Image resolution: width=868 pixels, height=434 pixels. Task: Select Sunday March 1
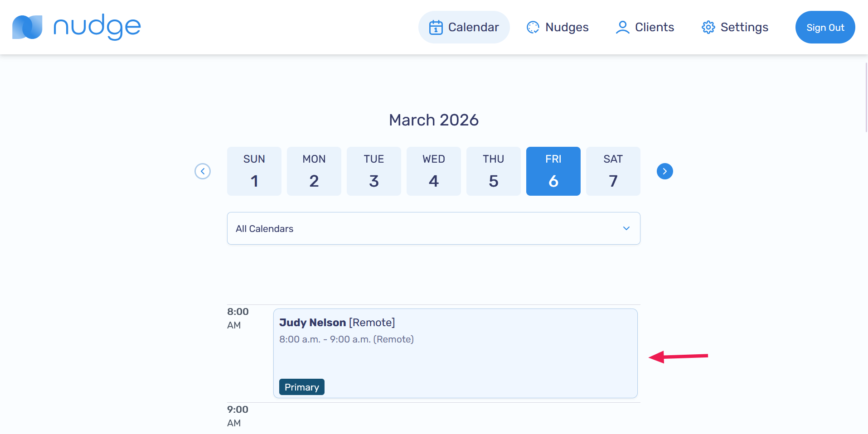[x=254, y=171]
